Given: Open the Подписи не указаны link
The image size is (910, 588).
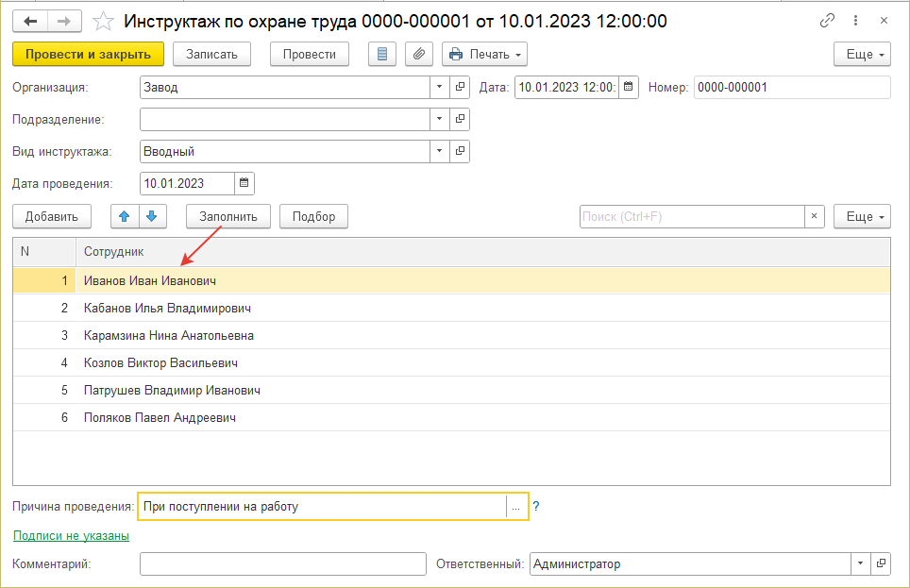Looking at the screenshot, I should point(71,536).
